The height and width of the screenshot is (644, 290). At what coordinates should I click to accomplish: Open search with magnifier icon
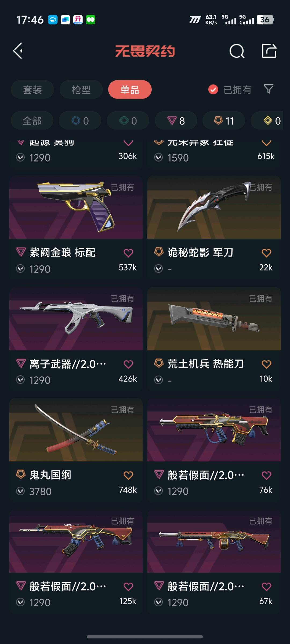point(237,51)
